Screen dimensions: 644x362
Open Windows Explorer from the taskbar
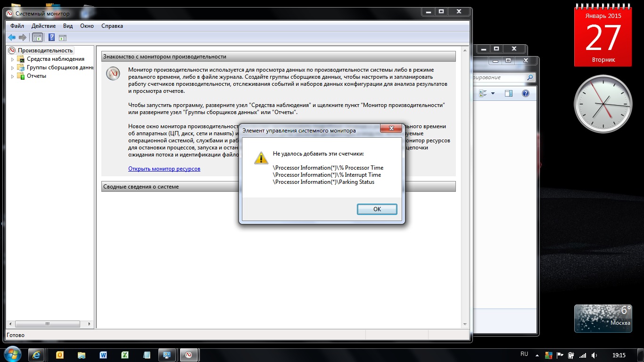pos(82,355)
